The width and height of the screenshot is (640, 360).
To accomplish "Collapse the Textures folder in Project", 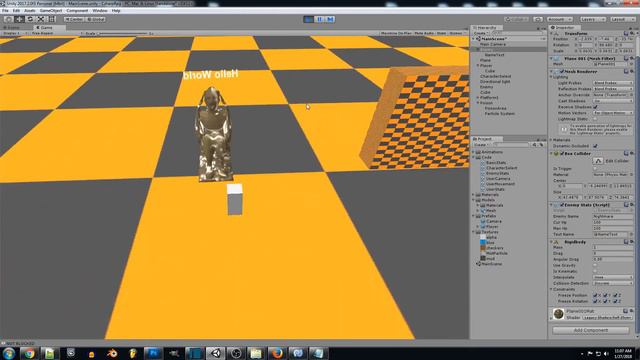I will click(473, 232).
